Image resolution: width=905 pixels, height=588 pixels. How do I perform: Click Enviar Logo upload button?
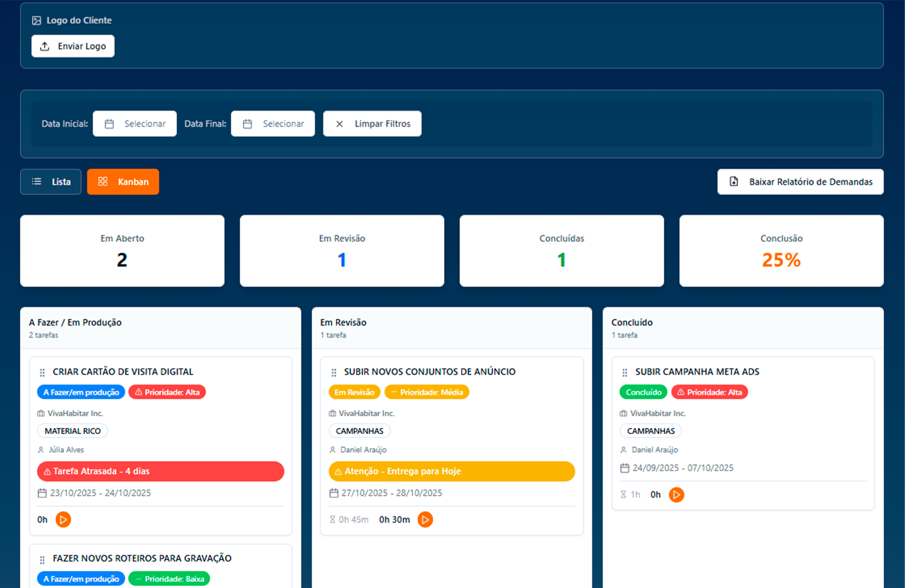click(x=73, y=46)
